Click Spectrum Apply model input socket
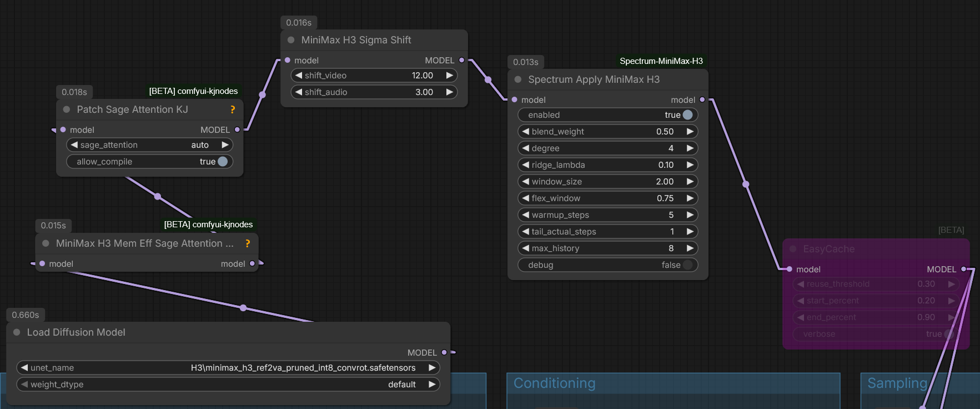This screenshot has height=409, width=980. [x=514, y=99]
